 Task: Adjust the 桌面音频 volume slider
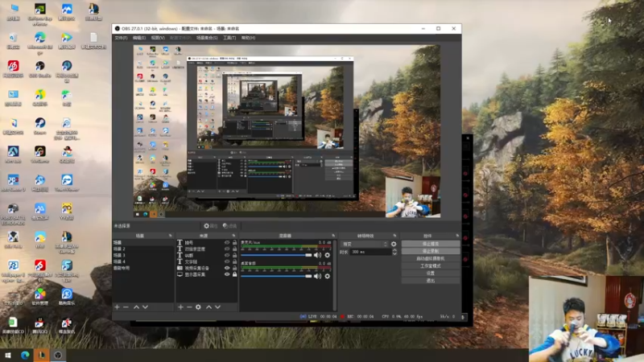(x=276, y=276)
